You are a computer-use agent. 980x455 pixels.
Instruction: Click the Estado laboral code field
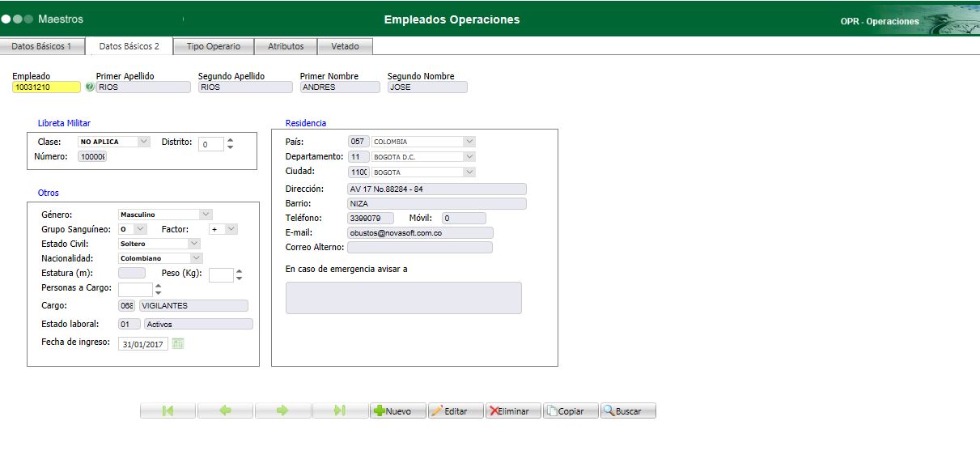point(129,324)
